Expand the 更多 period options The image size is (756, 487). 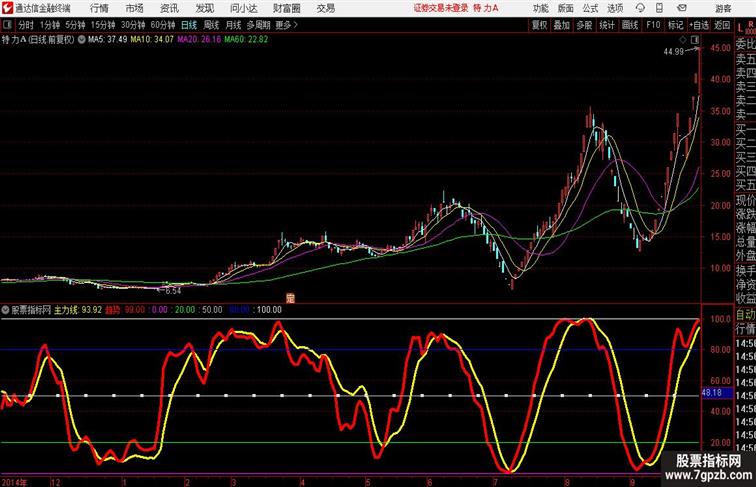[x=287, y=25]
